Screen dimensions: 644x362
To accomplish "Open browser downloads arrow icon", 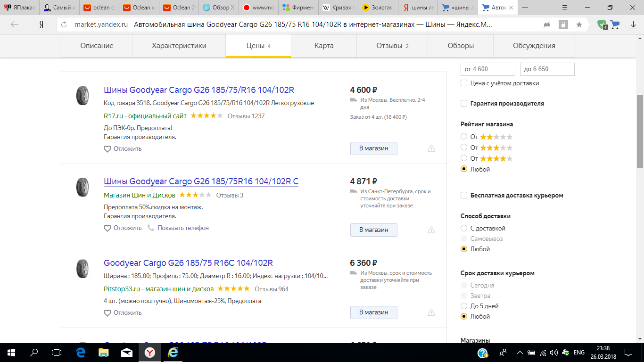I will [634, 25].
